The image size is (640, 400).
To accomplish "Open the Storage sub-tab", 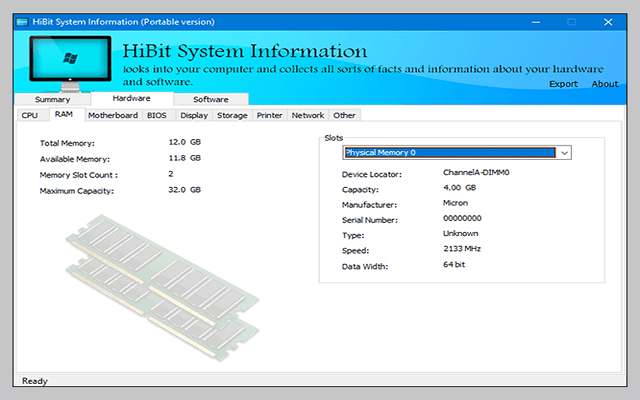I will click(232, 116).
